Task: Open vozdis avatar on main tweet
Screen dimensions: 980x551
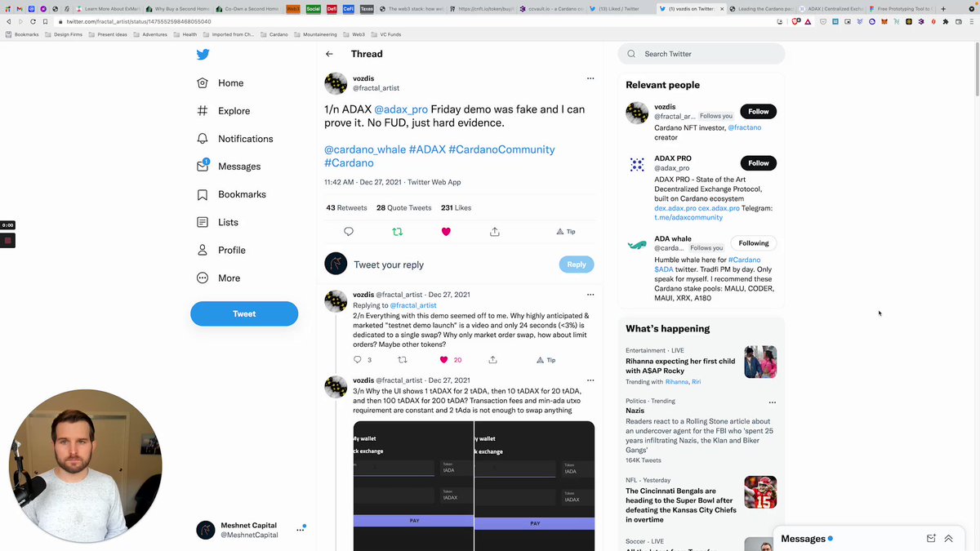Action: pyautogui.click(x=336, y=83)
